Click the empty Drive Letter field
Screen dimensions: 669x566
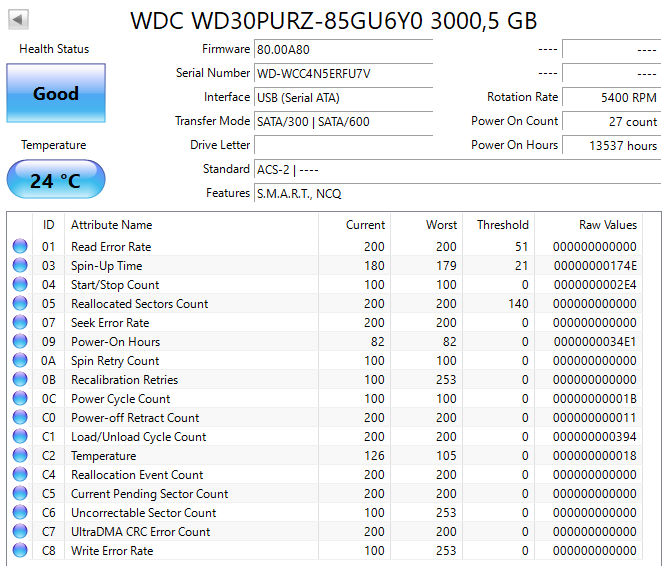343,145
